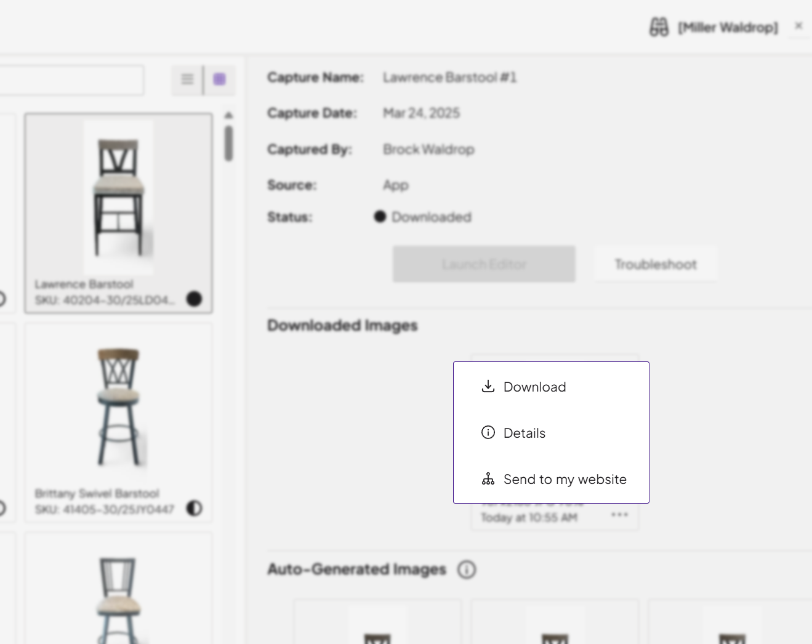Click the black status dot next to Downloaded
Screen dimensions: 812x644
point(380,217)
